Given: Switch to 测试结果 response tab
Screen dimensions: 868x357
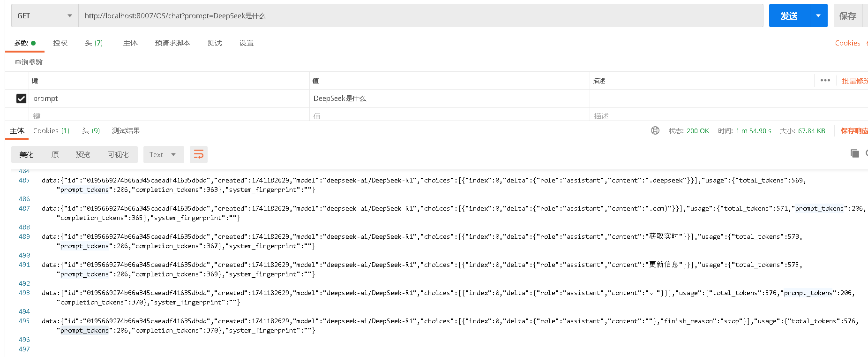Looking at the screenshot, I should tap(126, 130).
